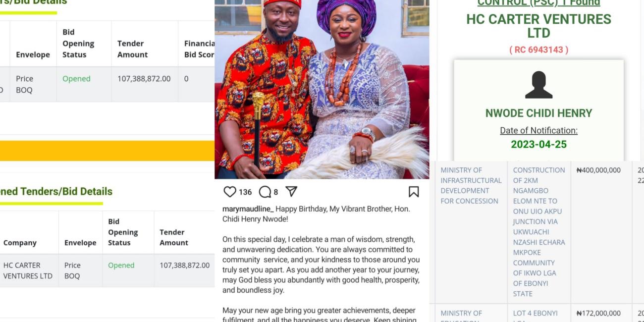Like the post with heart icon

point(230,192)
